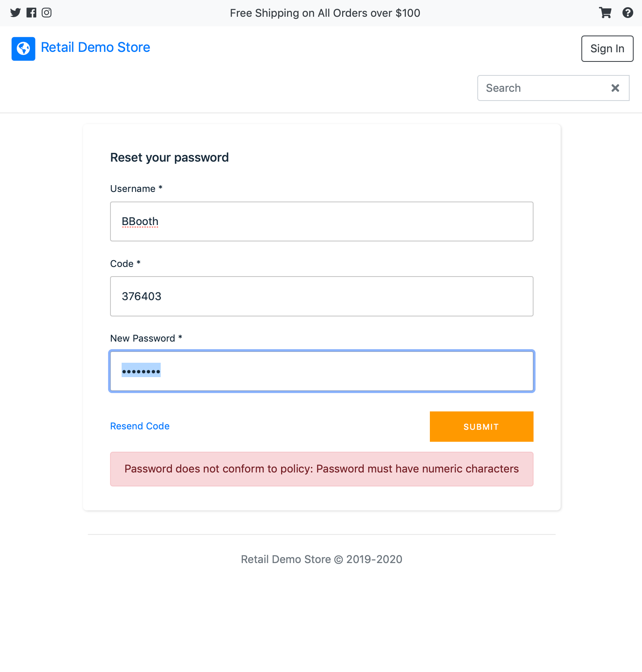Clear the search box with X icon
The width and height of the screenshot is (642, 672).
pyautogui.click(x=615, y=88)
